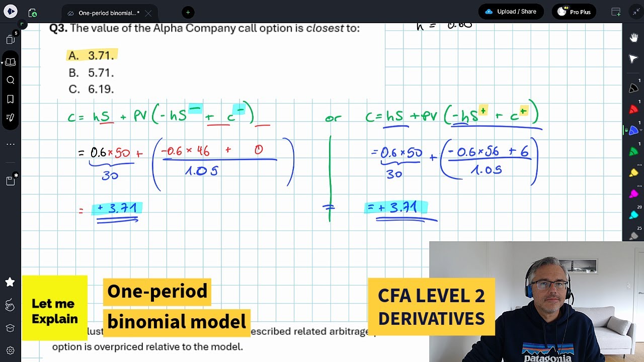Image resolution: width=644 pixels, height=362 pixels.
Task: Open new window icon in title bar
Action: tap(616, 12)
